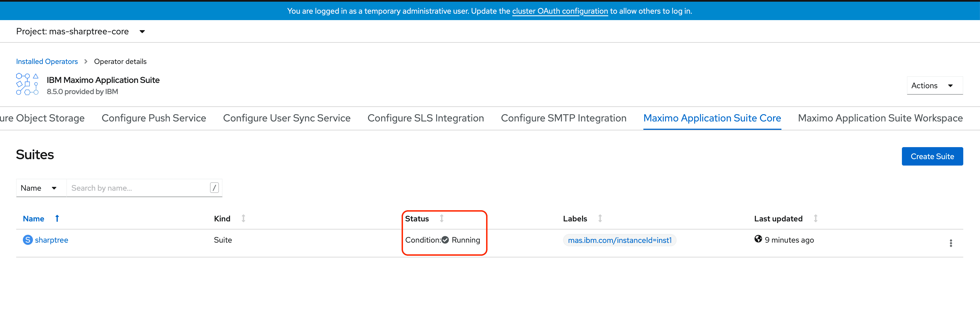
Task: Click the blue S resource badge icon
Action: click(28, 240)
